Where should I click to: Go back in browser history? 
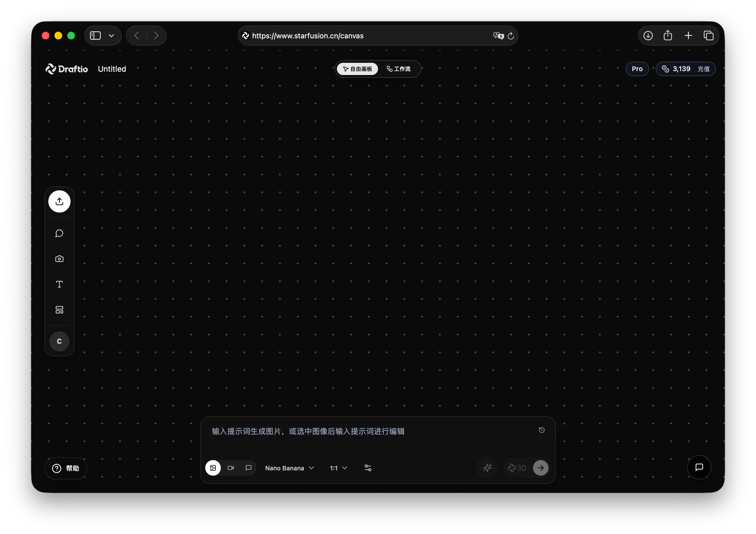tap(137, 36)
